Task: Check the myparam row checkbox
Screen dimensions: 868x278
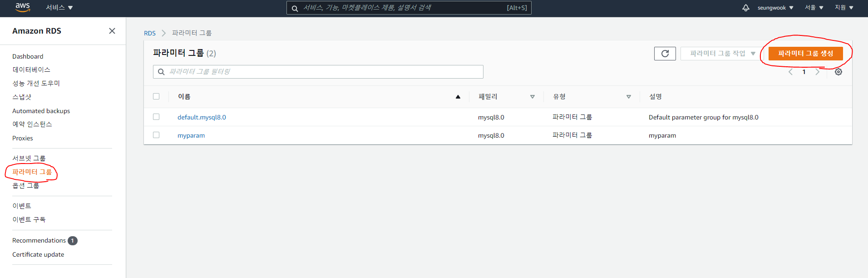Action: pyautogui.click(x=156, y=135)
